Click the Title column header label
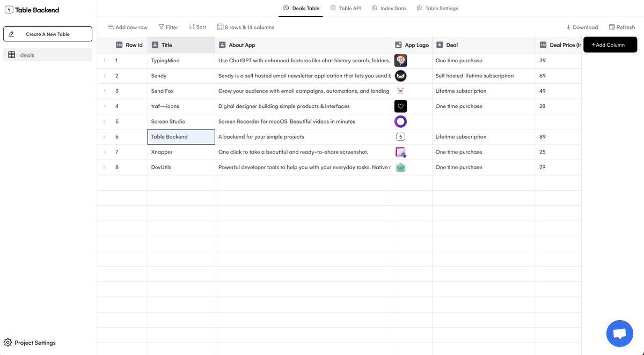 [x=167, y=45]
